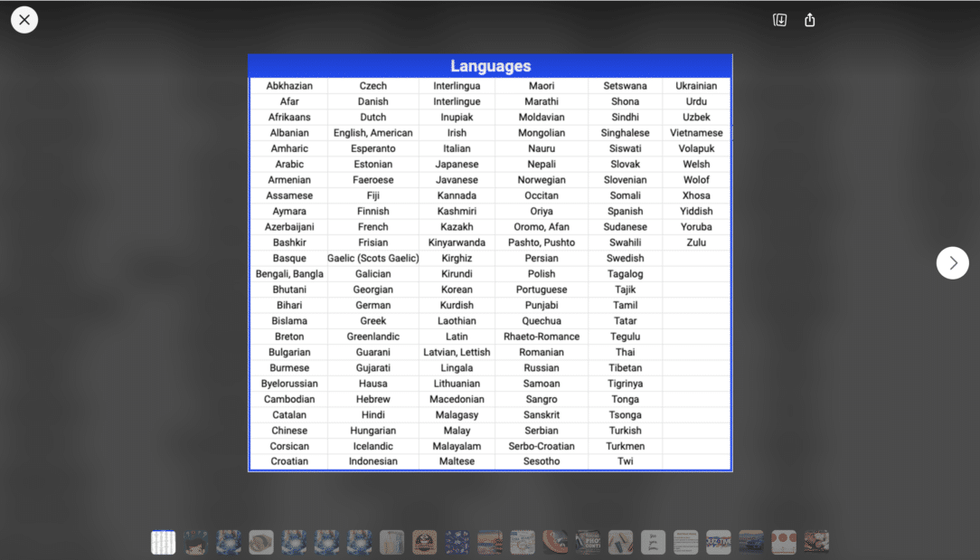Open the QUIZ TIME thumbnail
Viewport: 980px width, 560px height.
[x=718, y=542]
